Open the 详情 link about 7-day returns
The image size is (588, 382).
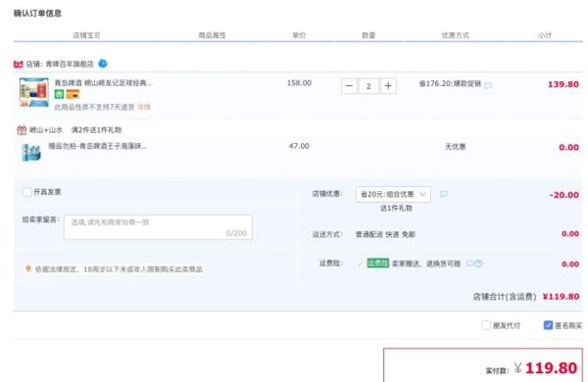pos(144,107)
